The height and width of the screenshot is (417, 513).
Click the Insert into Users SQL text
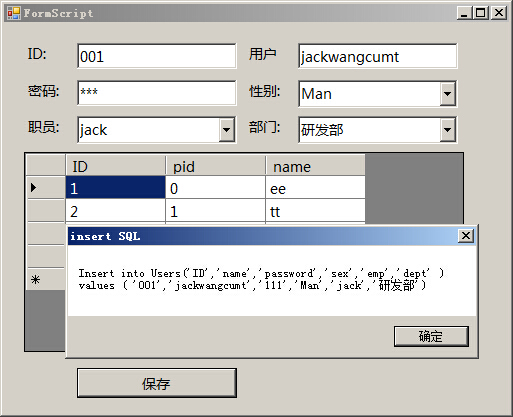point(261,279)
